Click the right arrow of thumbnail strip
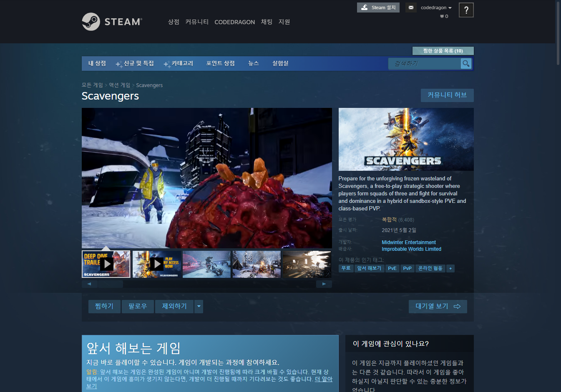The image size is (561, 392). click(324, 284)
